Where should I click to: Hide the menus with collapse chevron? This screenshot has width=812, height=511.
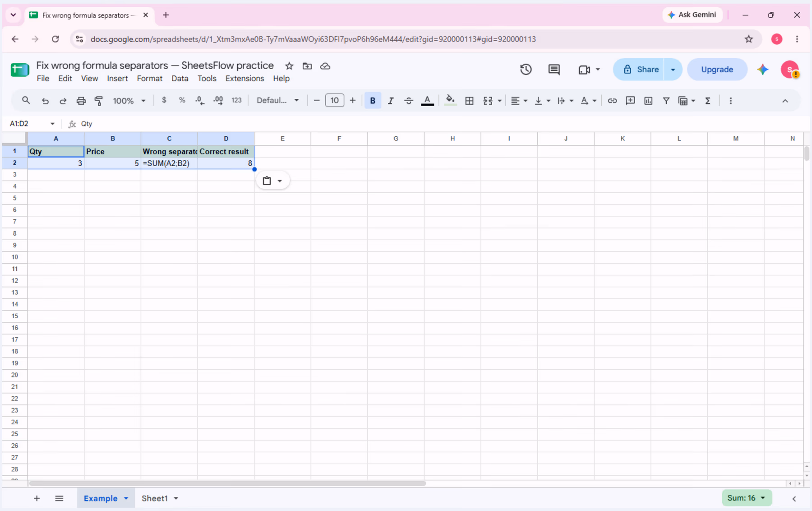(x=785, y=101)
